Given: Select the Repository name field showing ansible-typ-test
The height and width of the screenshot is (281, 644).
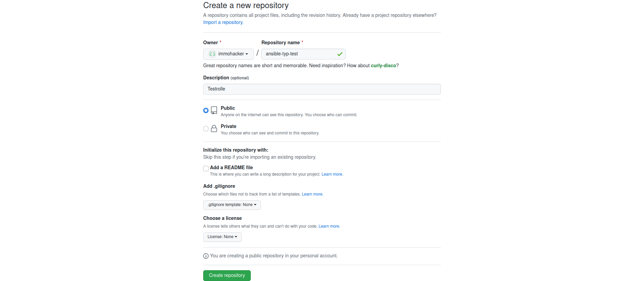Looking at the screenshot, I should [x=300, y=54].
